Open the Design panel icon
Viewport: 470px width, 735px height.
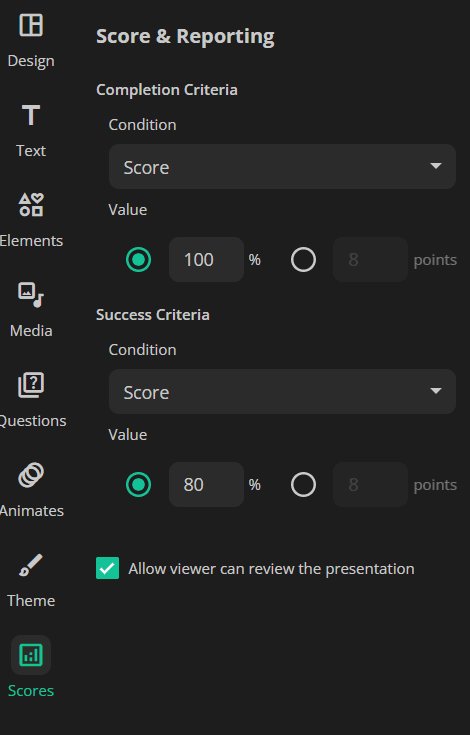click(x=31, y=25)
